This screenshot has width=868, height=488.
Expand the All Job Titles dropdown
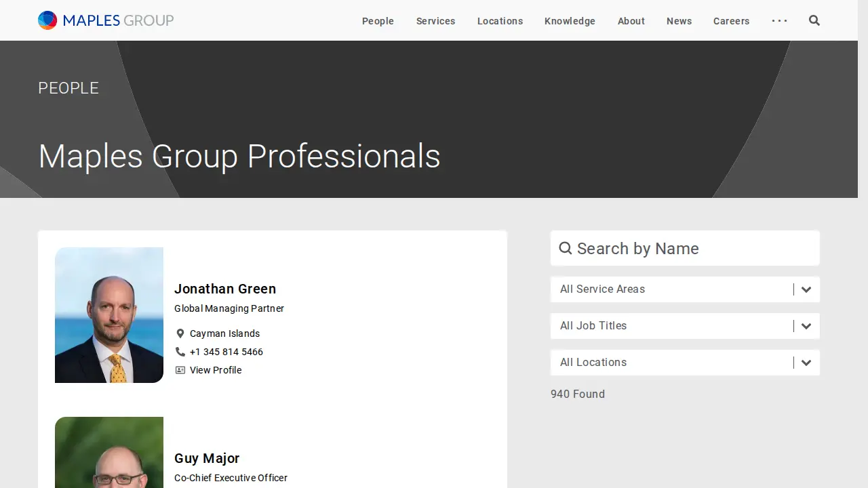point(685,326)
